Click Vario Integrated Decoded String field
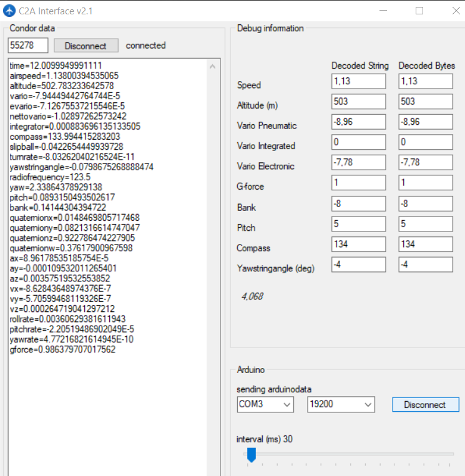This screenshot has height=476, width=465. 359,142
